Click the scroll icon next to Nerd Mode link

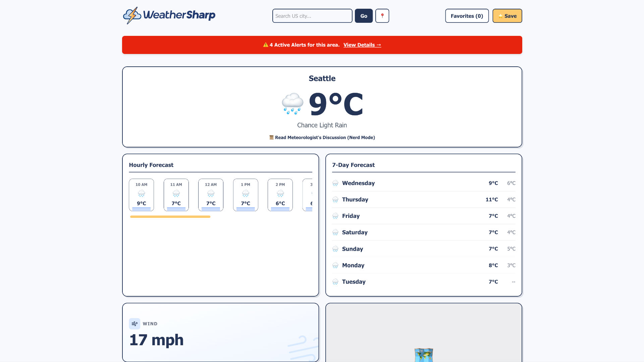click(271, 137)
